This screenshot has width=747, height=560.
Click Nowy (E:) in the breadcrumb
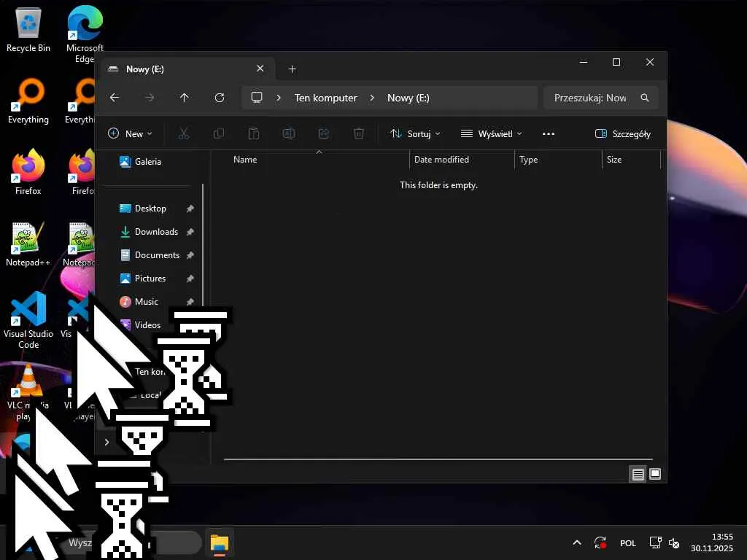409,98
